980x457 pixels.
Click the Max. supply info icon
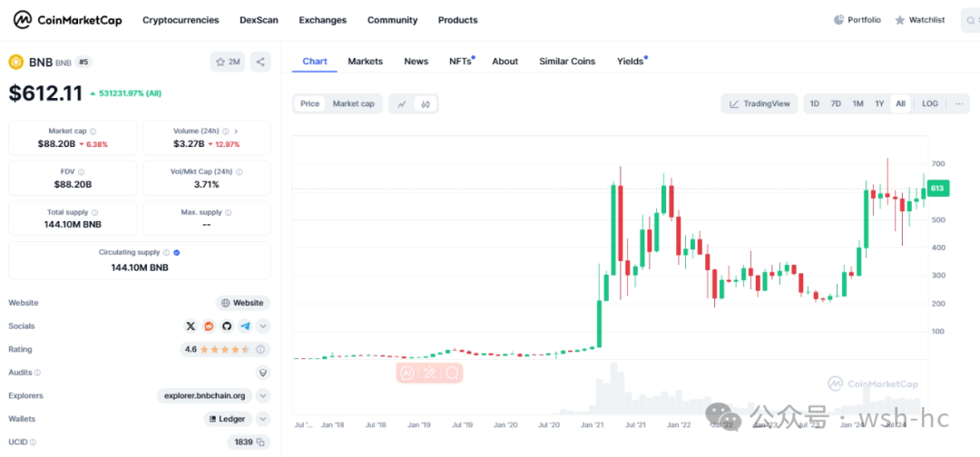click(x=228, y=212)
